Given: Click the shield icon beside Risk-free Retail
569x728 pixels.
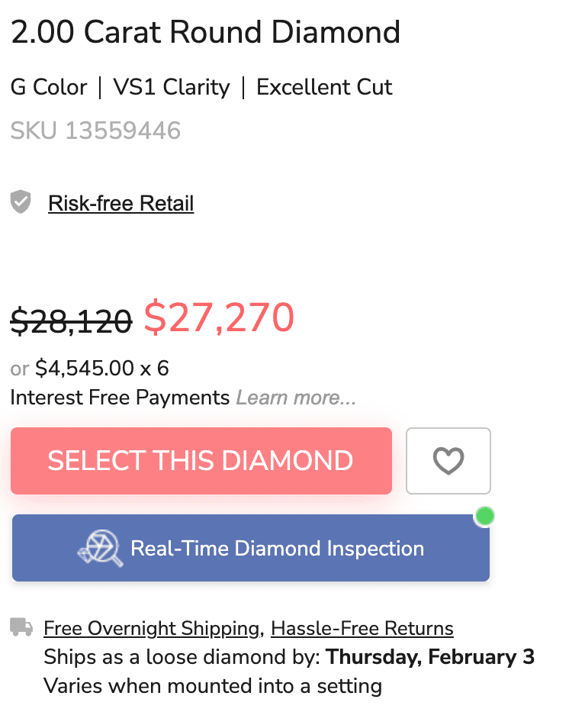Looking at the screenshot, I should point(21,203).
